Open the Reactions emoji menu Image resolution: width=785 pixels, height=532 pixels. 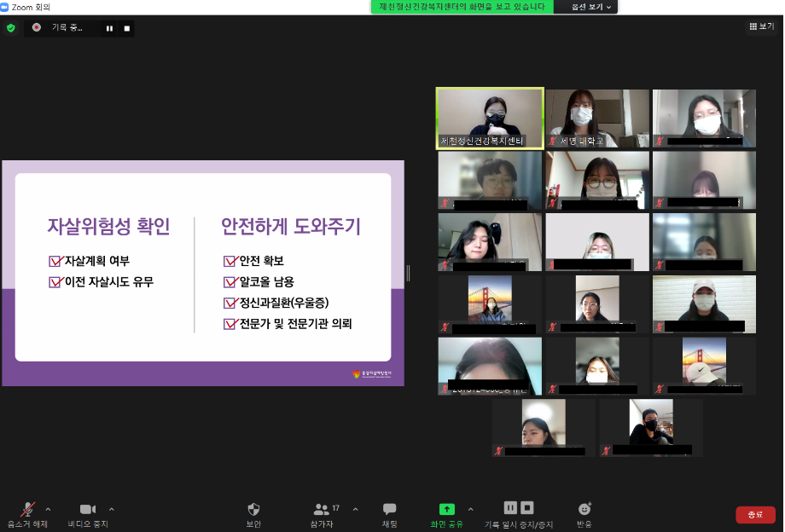tap(584, 509)
